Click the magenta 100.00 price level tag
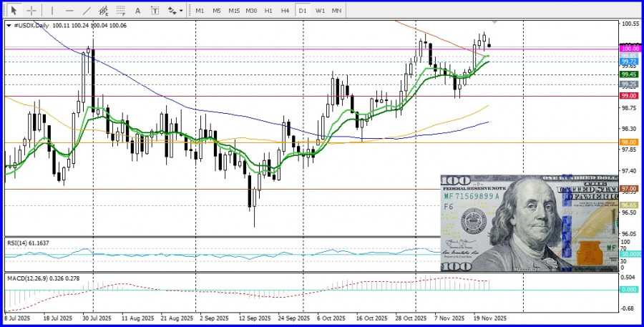Screen dimensions: 644x327 [x=629, y=48]
